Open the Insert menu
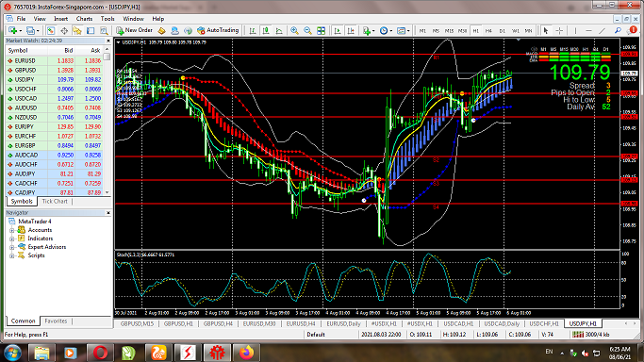The width and height of the screenshot is (644, 362). (x=60, y=19)
